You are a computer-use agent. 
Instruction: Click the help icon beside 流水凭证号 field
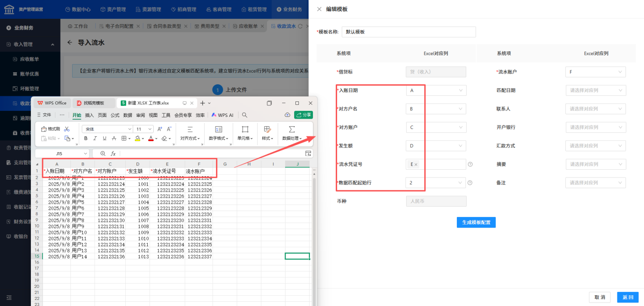click(x=470, y=164)
